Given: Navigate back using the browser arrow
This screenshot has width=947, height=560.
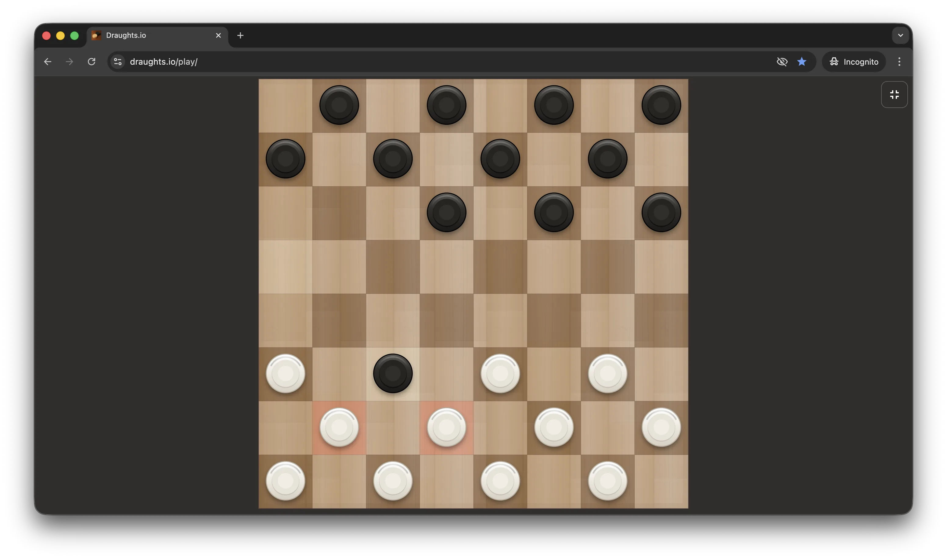Looking at the screenshot, I should click(47, 62).
